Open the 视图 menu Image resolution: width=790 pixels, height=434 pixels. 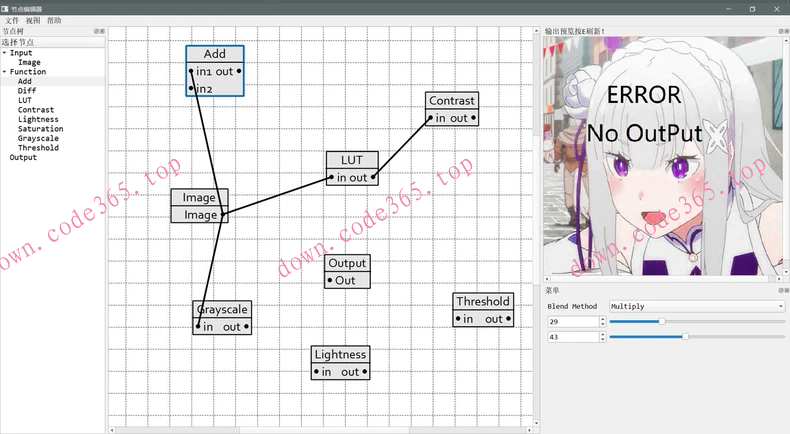[33, 21]
